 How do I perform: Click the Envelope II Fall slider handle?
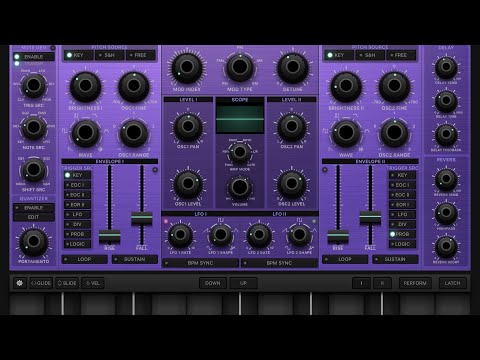coord(370,217)
